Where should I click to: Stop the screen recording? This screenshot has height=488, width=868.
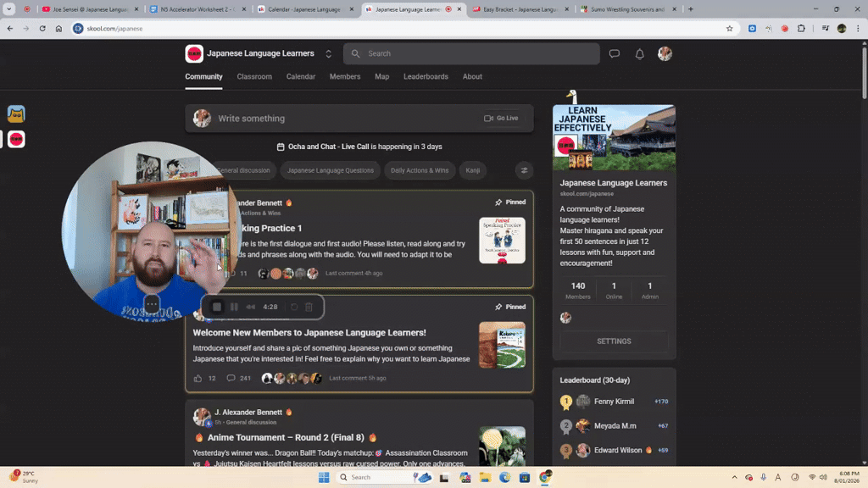tap(216, 307)
